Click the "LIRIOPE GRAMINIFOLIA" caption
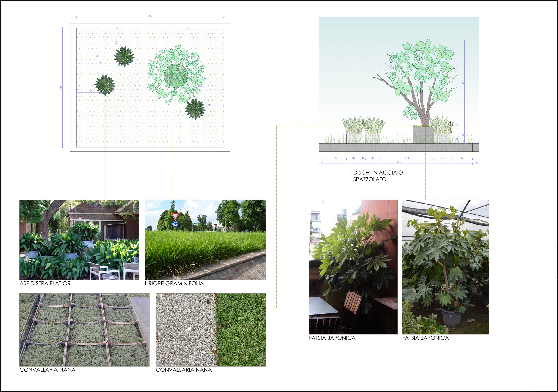This screenshot has height=392, width=558. [174, 283]
